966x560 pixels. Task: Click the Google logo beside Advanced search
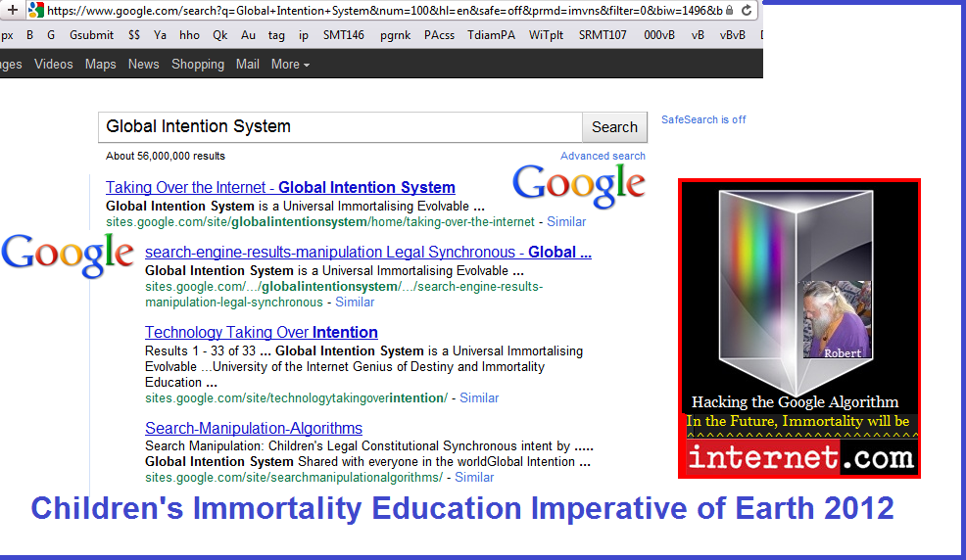click(578, 185)
